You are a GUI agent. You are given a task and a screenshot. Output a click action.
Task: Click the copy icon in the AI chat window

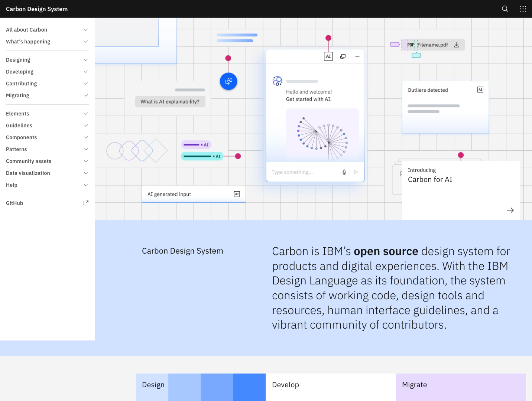(343, 56)
